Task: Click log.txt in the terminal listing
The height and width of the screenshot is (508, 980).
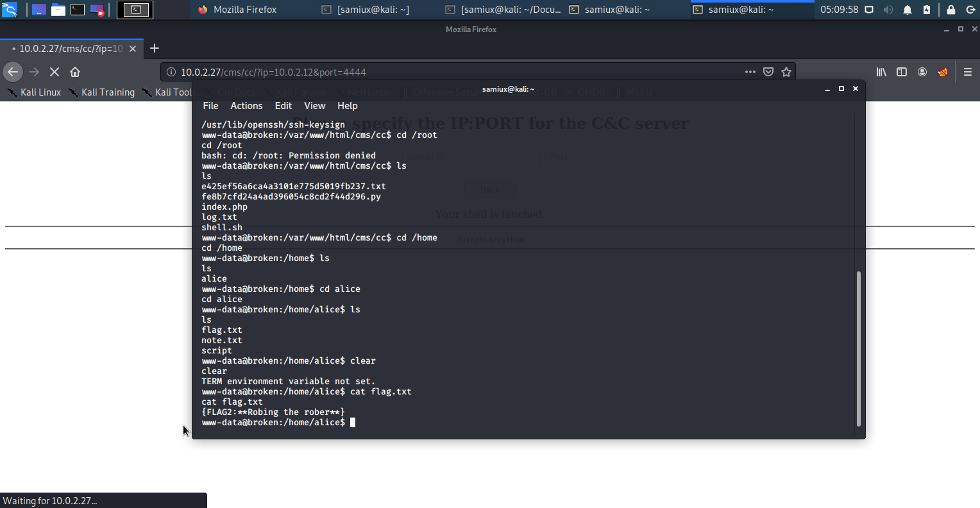Action: point(219,217)
